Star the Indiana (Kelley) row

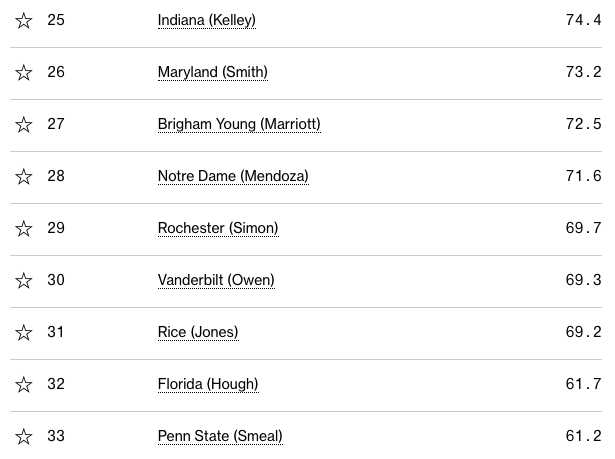point(24,21)
